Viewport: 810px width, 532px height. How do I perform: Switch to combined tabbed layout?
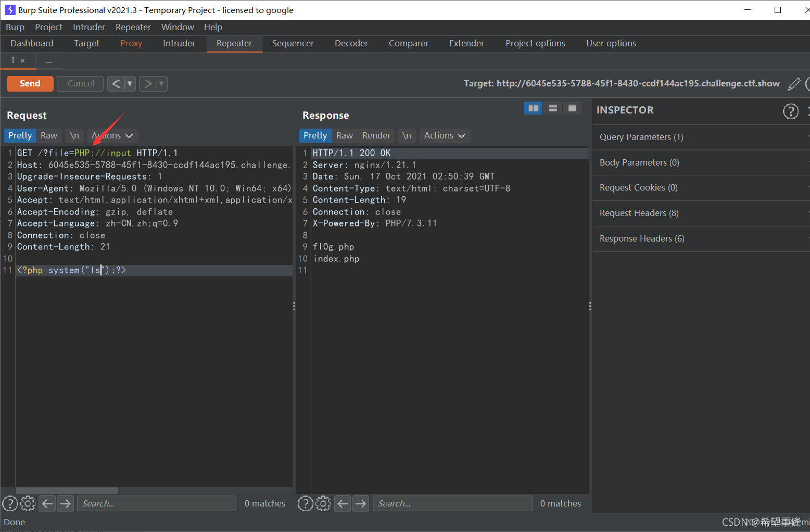coord(573,108)
